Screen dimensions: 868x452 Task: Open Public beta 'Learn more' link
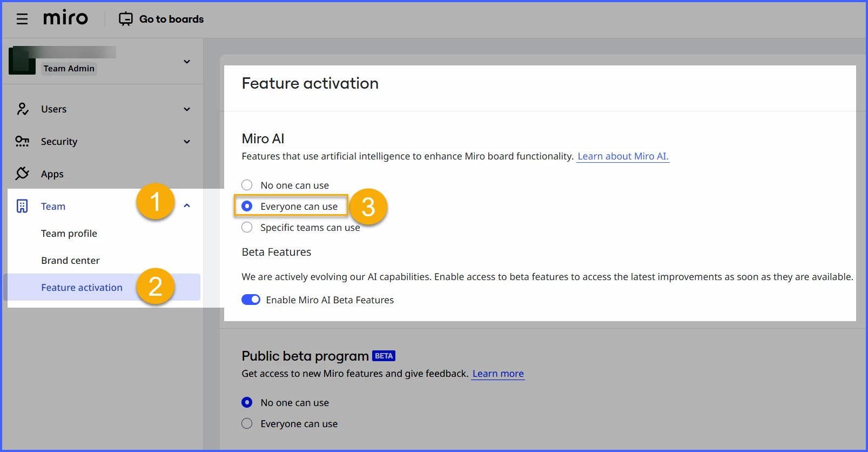tap(498, 374)
